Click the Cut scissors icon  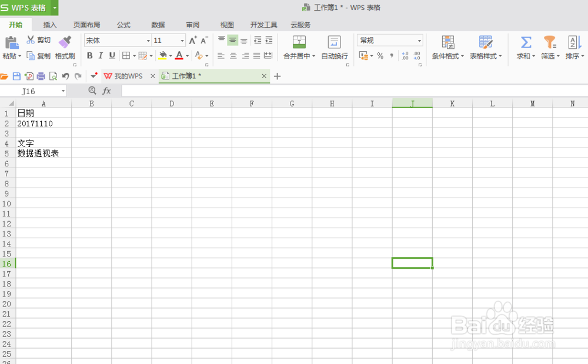pyautogui.click(x=31, y=40)
